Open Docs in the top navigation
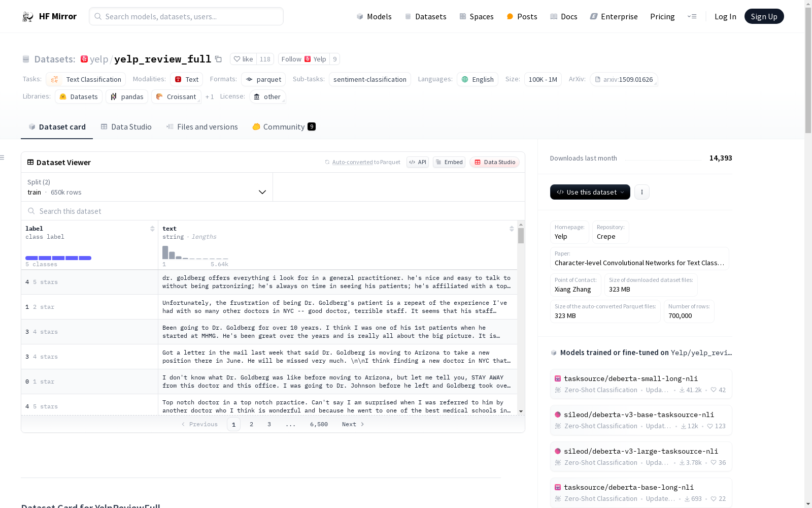Viewport: 812px width, 508px height. (x=564, y=16)
